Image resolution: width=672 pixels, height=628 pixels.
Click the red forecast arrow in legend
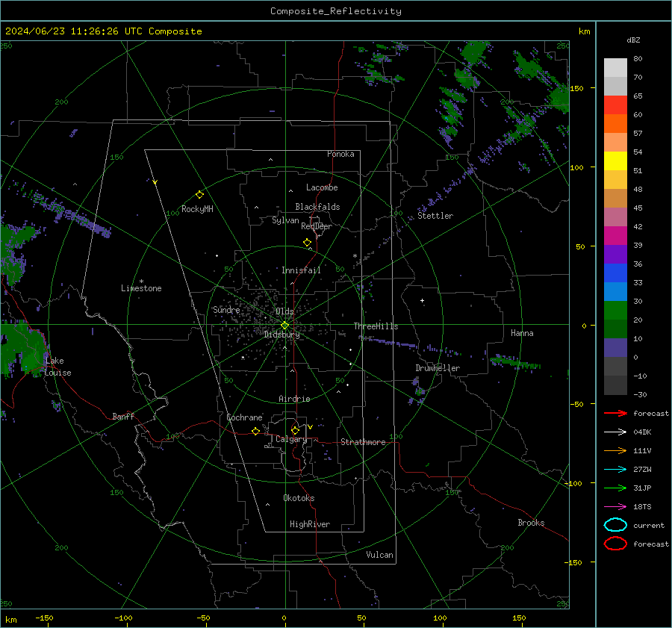click(x=615, y=413)
